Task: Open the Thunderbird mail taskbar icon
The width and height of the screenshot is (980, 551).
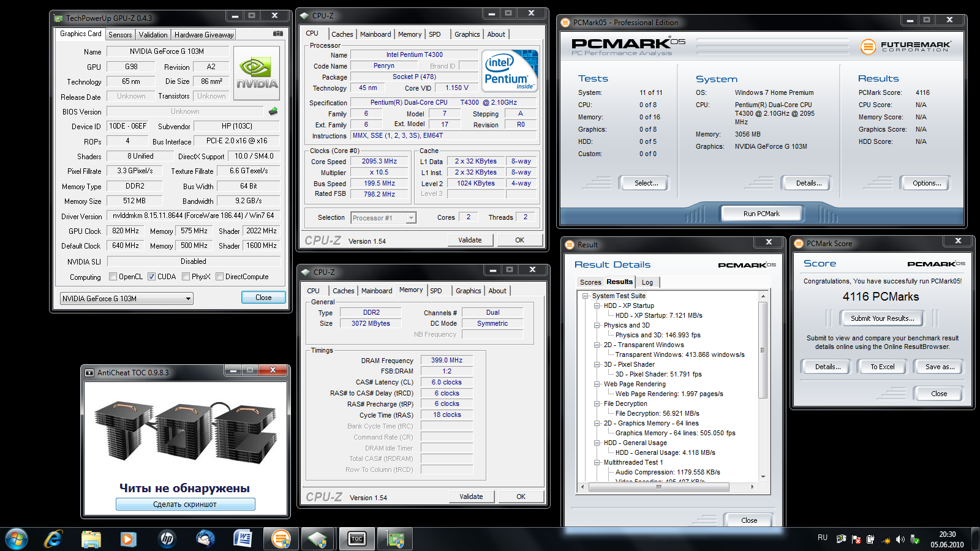Action: pyautogui.click(x=205, y=539)
